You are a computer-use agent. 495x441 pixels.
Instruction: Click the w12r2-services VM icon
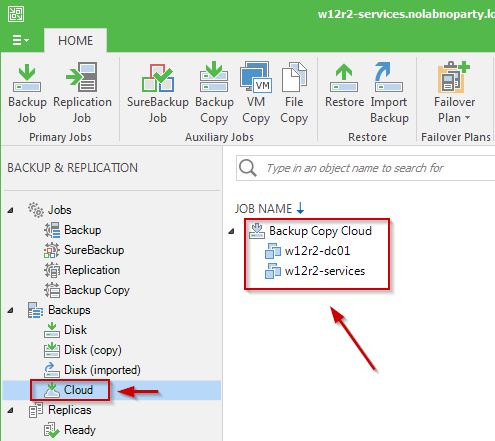click(273, 271)
